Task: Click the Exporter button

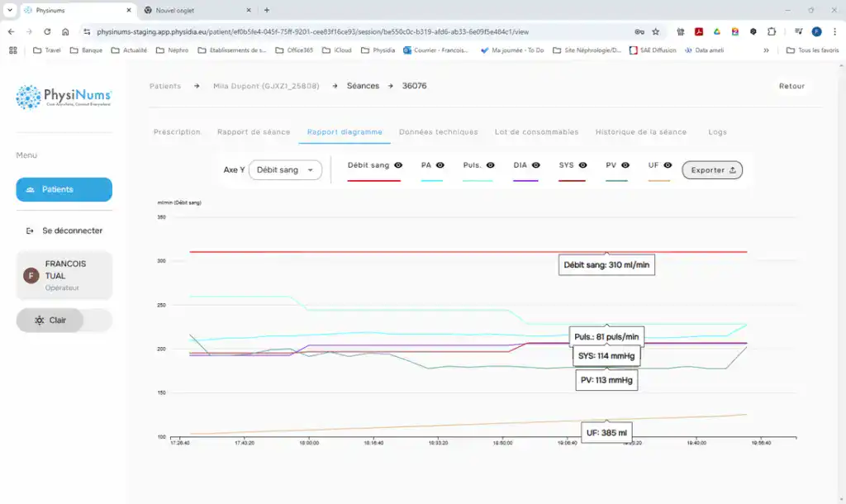Action: point(712,170)
